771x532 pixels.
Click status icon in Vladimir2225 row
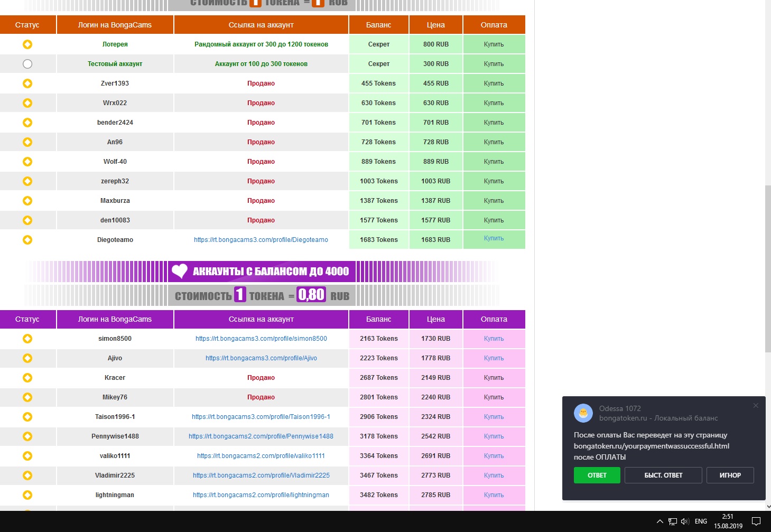pos(27,475)
